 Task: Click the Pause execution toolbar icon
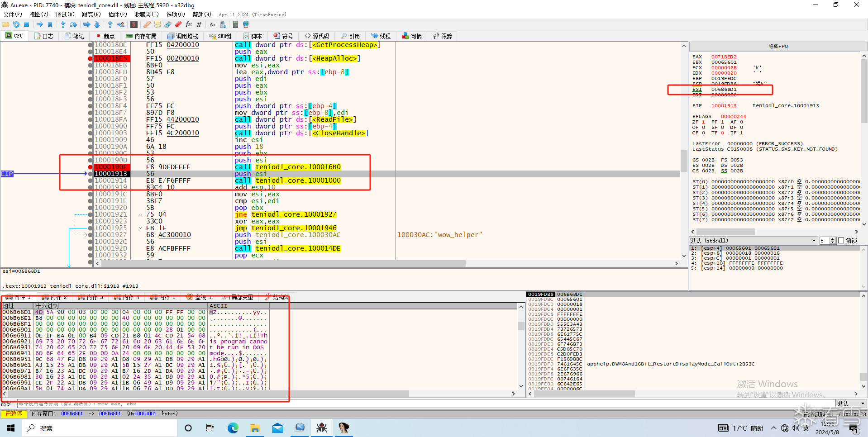tap(50, 24)
